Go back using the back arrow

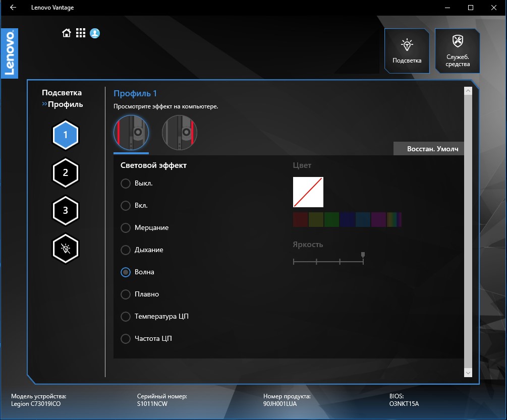click(x=13, y=7)
